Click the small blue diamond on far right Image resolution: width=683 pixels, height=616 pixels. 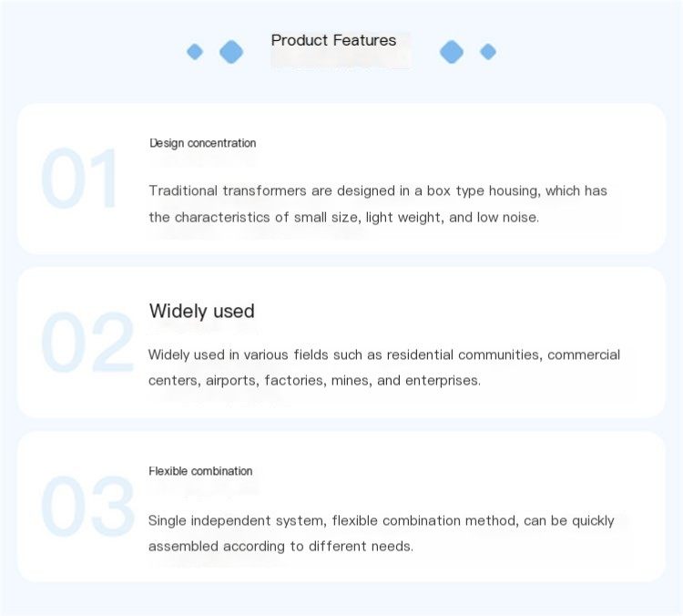(488, 52)
